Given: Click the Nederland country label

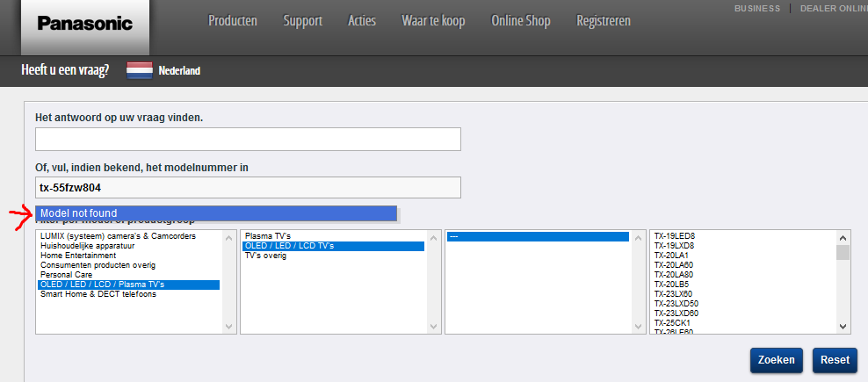Looking at the screenshot, I should coord(179,71).
